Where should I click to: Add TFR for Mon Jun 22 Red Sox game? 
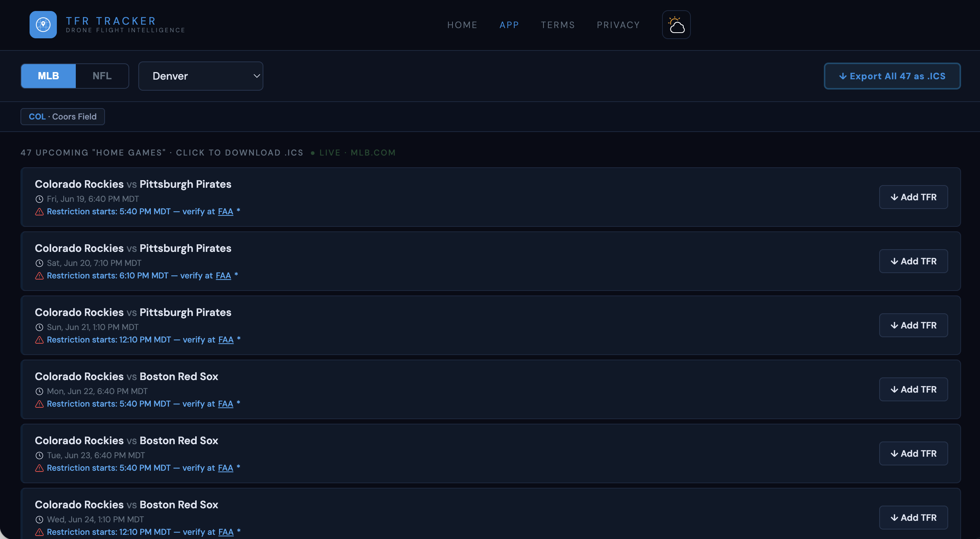(x=913, y=390)
